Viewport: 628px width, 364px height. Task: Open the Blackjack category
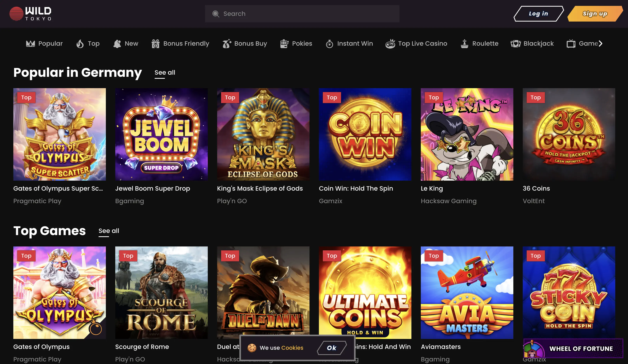tap(532, 44)
